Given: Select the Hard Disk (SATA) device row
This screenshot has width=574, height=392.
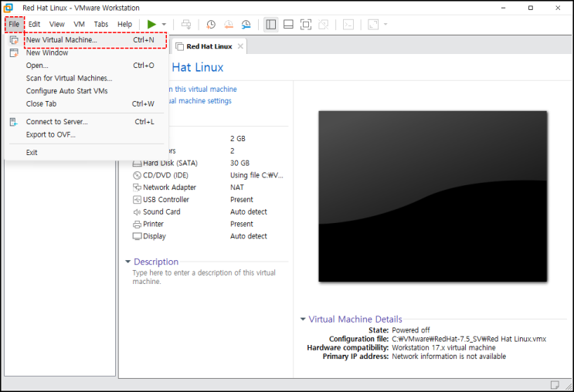Looking at the screenshot, I should coord(209,163).
